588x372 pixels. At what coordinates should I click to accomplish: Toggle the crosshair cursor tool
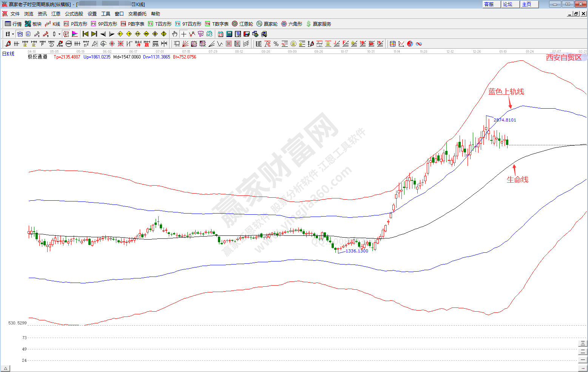coord(184,34)
